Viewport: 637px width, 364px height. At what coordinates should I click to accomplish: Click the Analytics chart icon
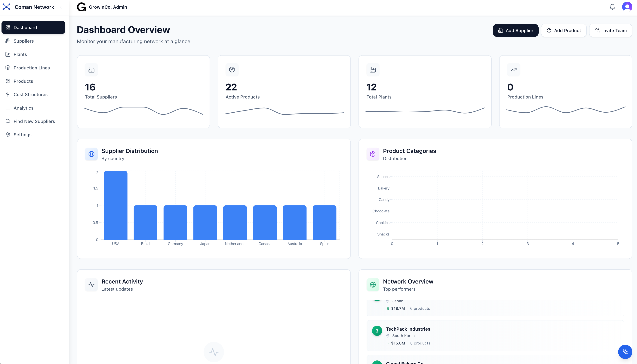coord(8,108)
